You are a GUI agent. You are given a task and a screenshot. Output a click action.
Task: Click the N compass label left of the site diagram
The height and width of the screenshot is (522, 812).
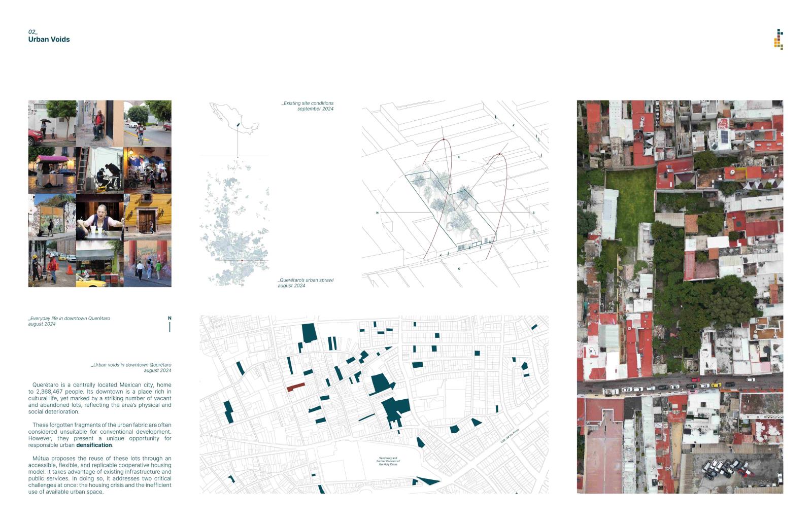(377, 213)
